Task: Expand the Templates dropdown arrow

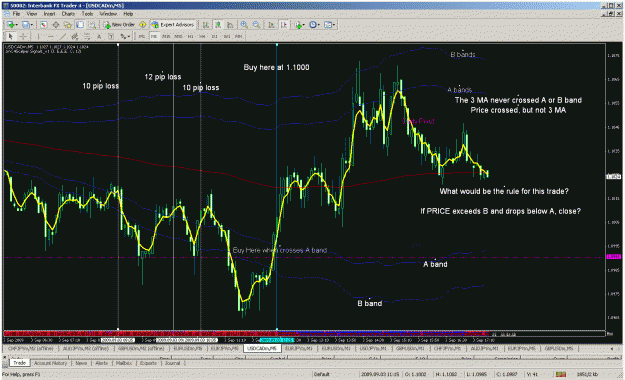Action: pos(334,25)
